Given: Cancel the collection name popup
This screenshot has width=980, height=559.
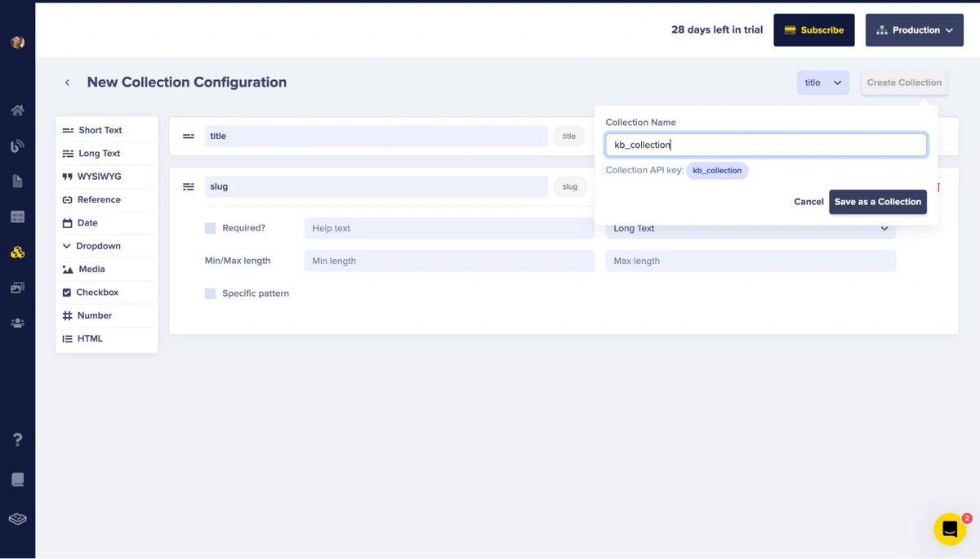Looking at the screenshot, I should (808, 202).
